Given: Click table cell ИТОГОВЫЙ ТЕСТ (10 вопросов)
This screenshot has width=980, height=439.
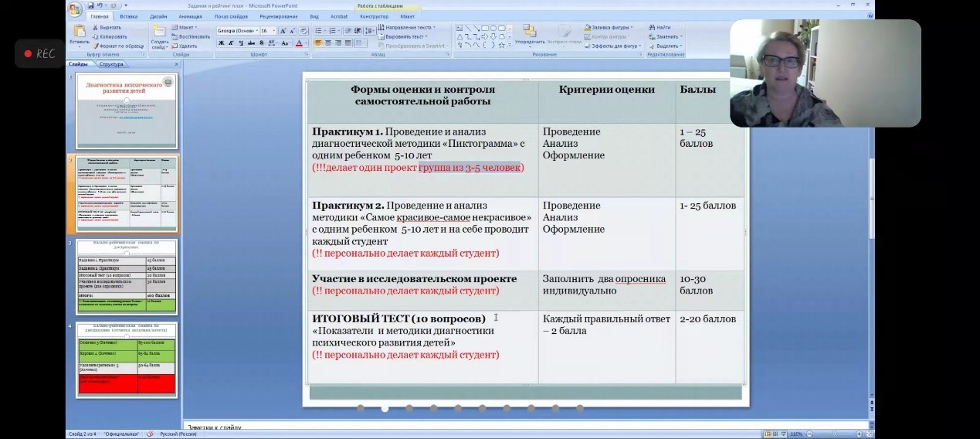Looking at the screenshot, I should pyautogui.click(x=422, y=346).
